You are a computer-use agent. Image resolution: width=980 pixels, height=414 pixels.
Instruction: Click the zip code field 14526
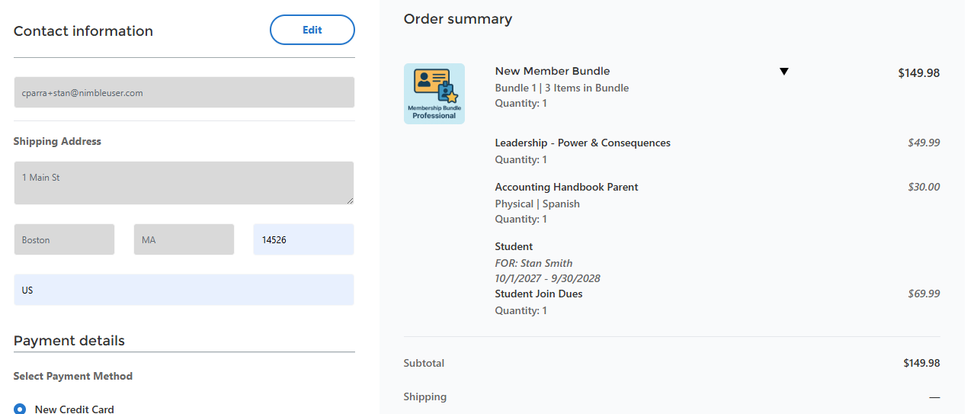tap(303, 239)
